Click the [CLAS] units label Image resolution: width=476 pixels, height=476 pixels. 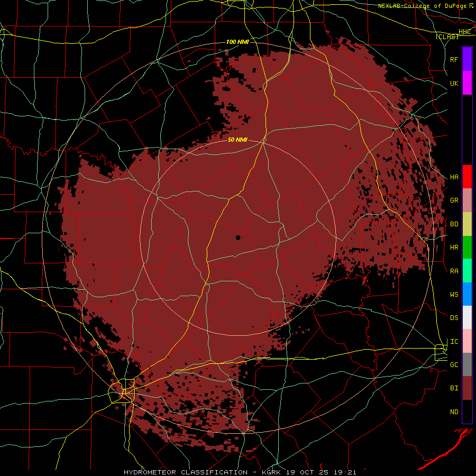point(447,36)
